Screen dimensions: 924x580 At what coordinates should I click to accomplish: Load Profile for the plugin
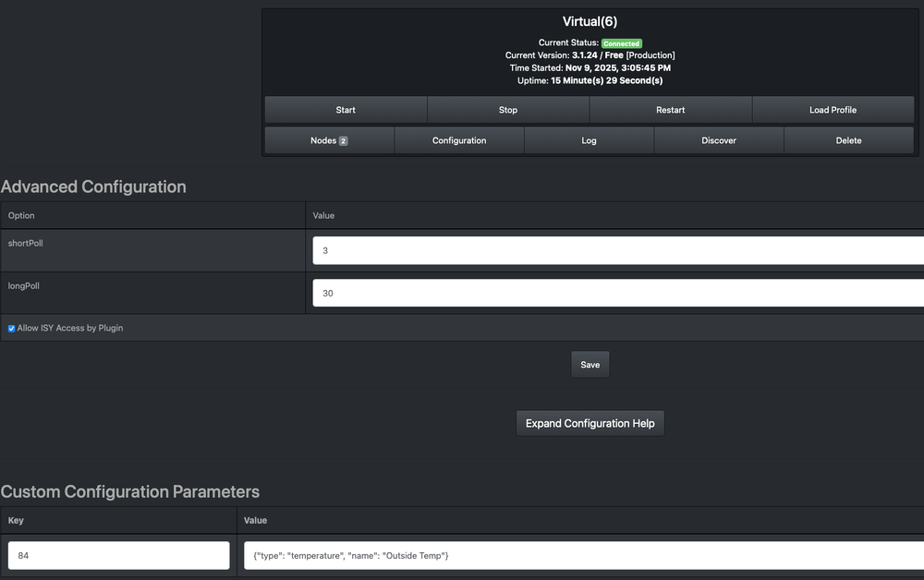point(832,109)
